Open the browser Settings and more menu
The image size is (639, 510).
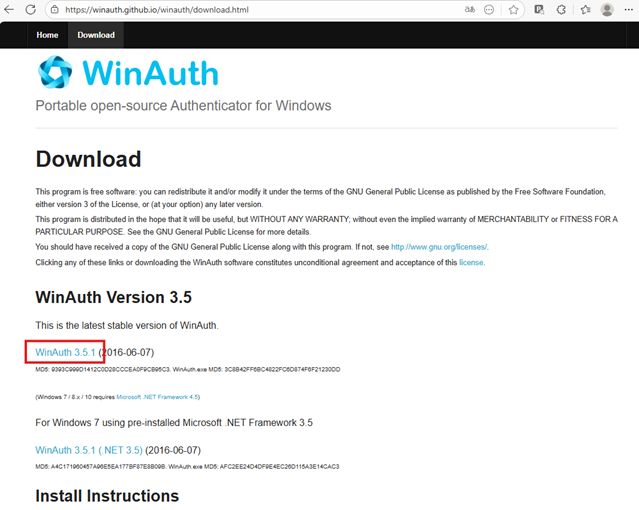629,10
